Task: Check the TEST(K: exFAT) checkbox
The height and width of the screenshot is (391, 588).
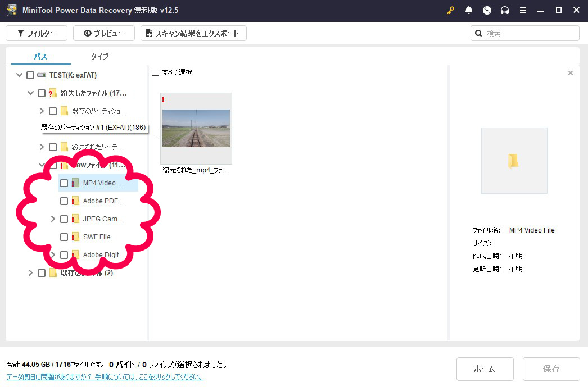Action: coord(30,75)
